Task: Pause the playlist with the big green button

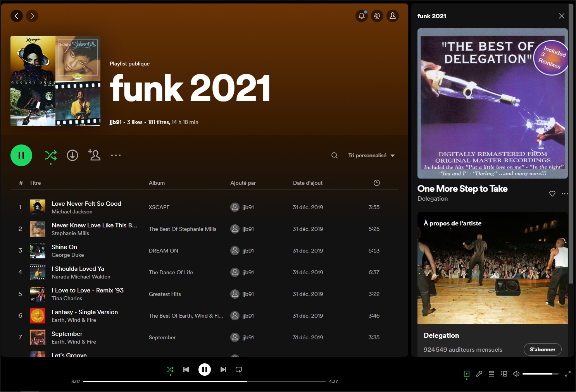Action: pyautogui.click(x=21, y=155)
